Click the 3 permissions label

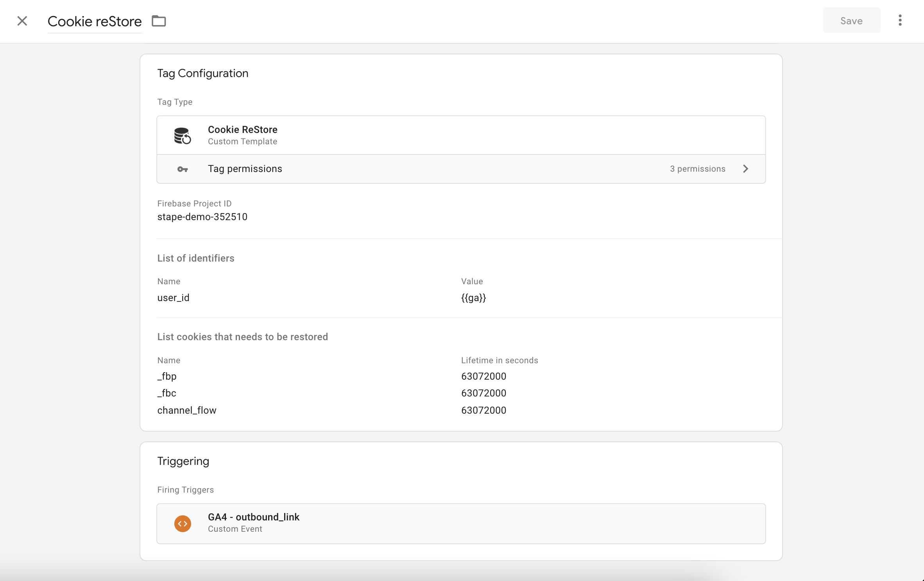click(x=697, y=169)
